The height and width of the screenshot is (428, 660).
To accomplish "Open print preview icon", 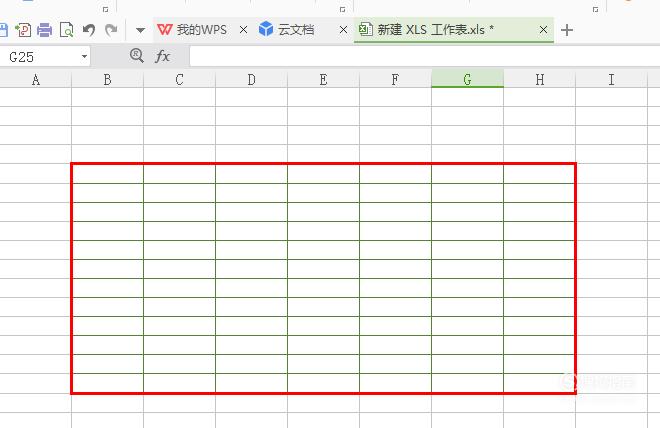I will pos(67,30).
